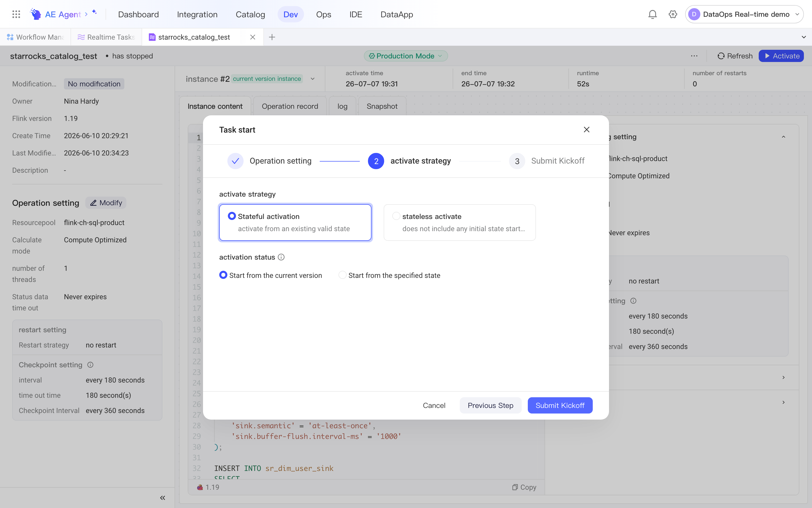Viewport: 812px width, 508px height.
Task: Switch to the log tab
Action: click(342, 106)
